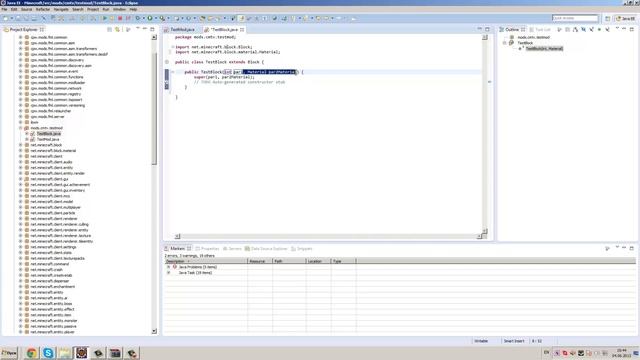Select cpw.mods.fml.relauncher package

(51, 111)
